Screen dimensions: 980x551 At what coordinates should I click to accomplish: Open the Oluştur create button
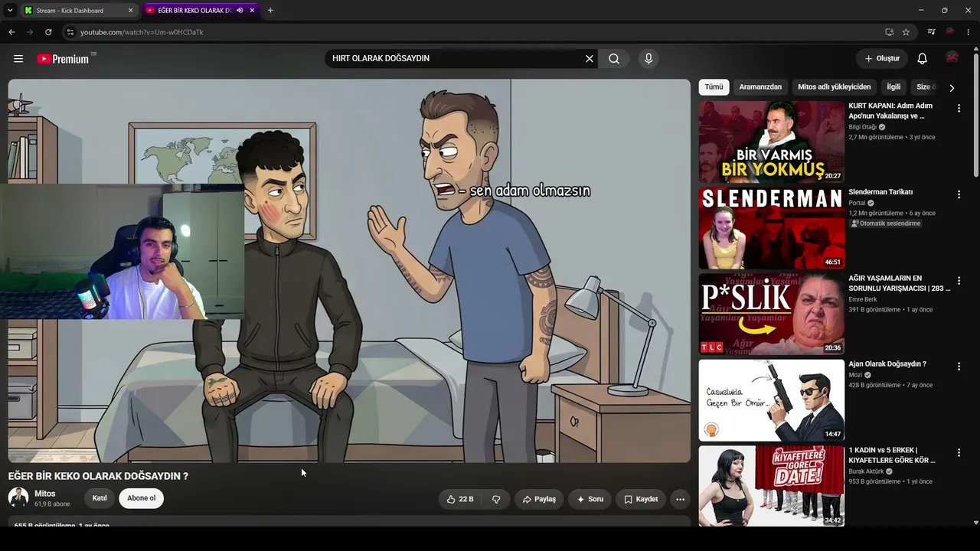click(882, 59)
